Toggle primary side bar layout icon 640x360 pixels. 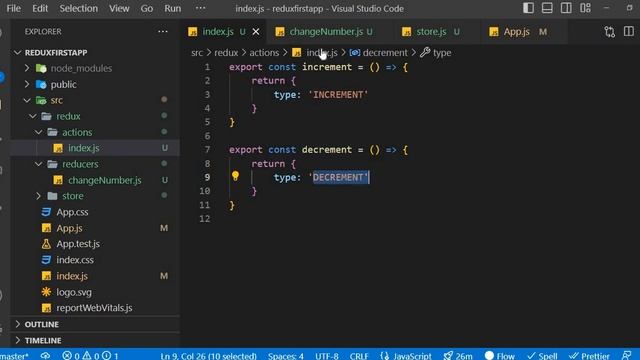[528, 8]
